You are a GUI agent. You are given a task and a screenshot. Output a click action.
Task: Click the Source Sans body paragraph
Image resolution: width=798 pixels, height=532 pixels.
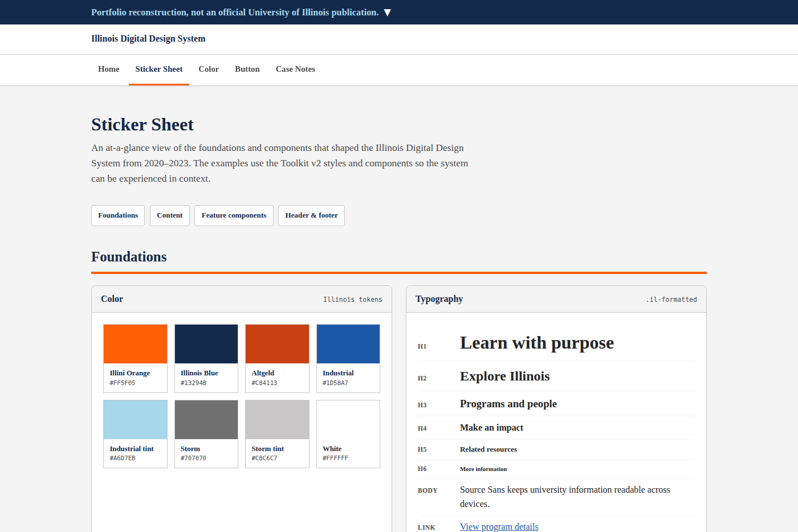tap(565, 497)
